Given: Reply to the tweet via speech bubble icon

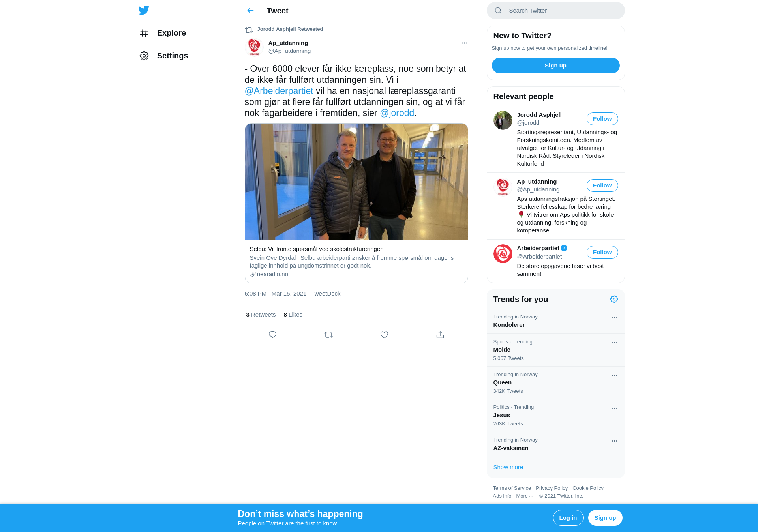Looking at the screenshot, I should [272, 335].
